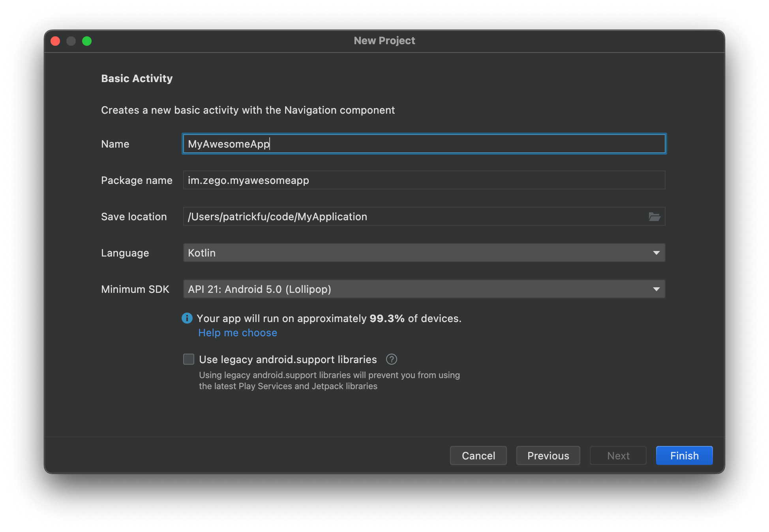Enable Use legacy android.support libraries checkbox

pos(189,359)
